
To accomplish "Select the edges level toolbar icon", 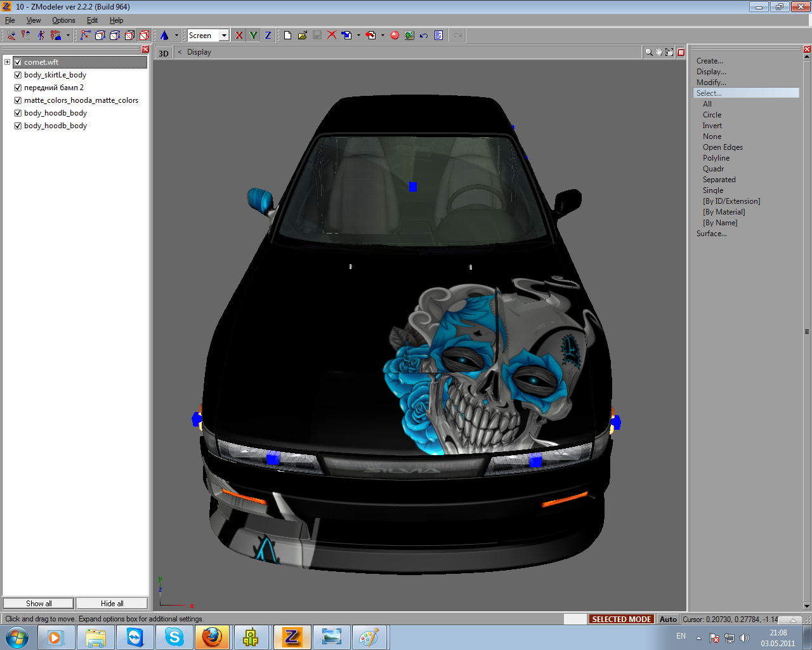I will point(25,36).
